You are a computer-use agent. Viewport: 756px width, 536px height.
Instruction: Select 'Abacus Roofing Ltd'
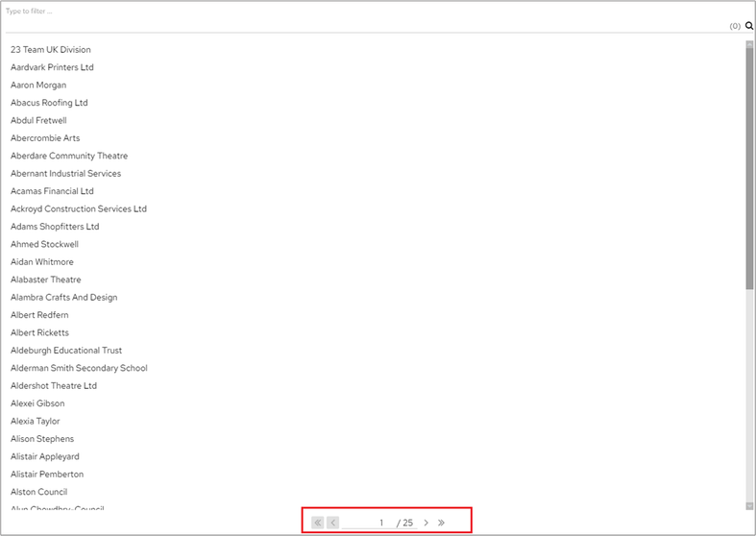click(x=49, y=103)
